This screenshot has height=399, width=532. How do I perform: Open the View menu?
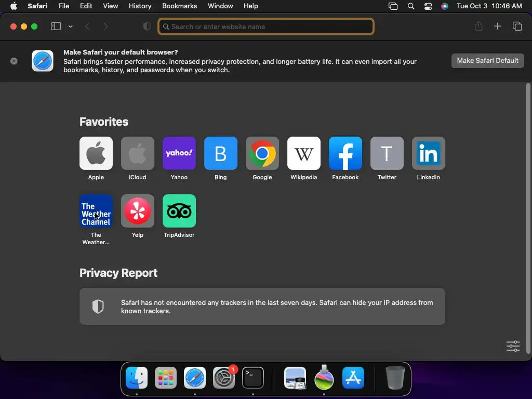tap(110, 6)
